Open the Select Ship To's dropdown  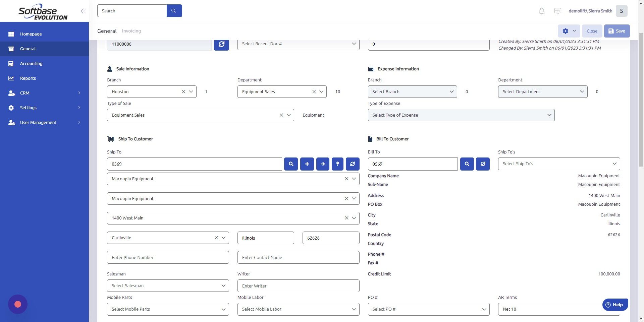click(559, 164)
